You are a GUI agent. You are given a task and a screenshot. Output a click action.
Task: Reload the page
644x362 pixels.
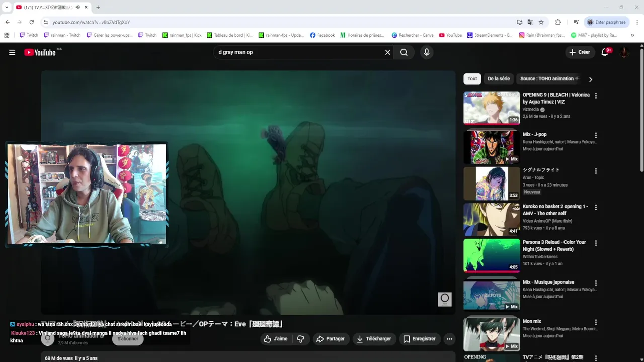31,22
